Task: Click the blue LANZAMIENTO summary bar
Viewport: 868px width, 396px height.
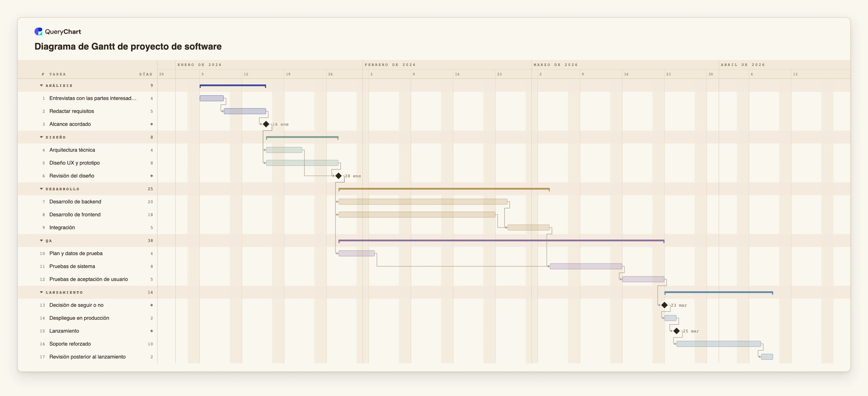Action: pyautogui.click(x=719, y=293)
